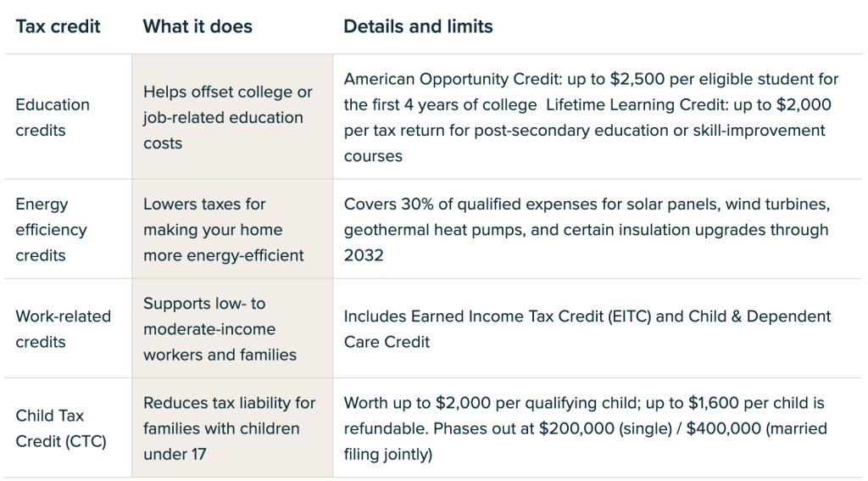
Task: Click the 'filing jointly)' text in the last row
Action: [x=388, y=455]
